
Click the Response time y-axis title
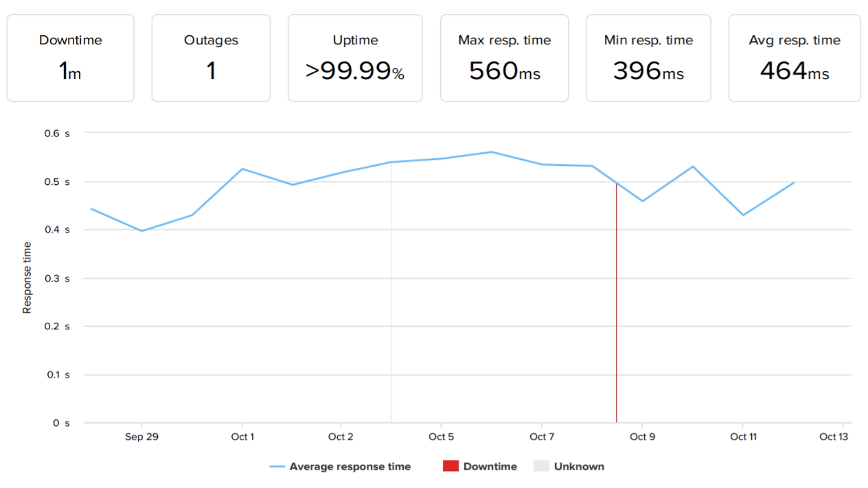[27, 277]
